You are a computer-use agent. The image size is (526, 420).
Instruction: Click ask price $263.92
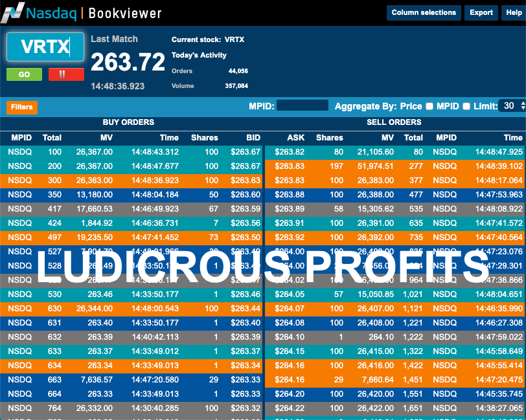290,238
